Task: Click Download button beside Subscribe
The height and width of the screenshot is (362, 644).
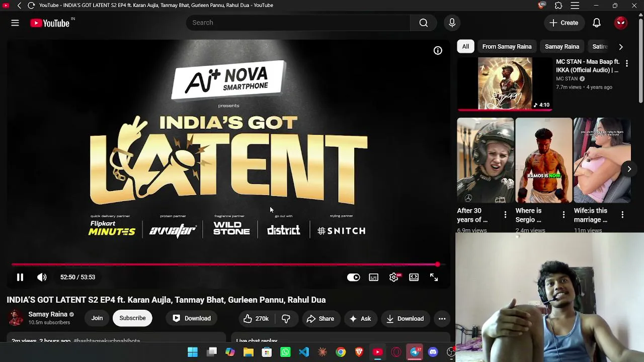Action: [x=192, y=319]
